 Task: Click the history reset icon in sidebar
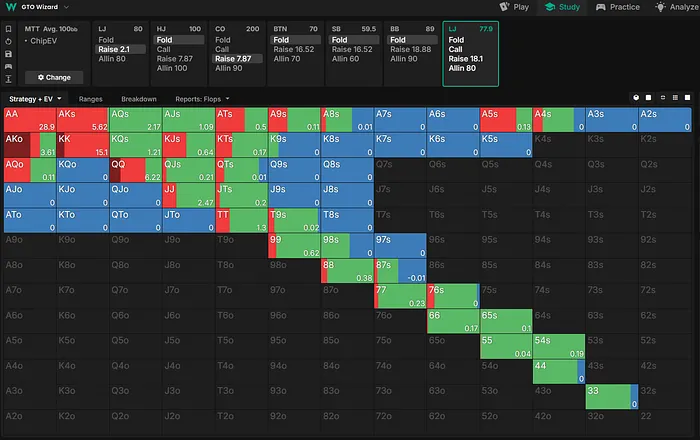9,42
